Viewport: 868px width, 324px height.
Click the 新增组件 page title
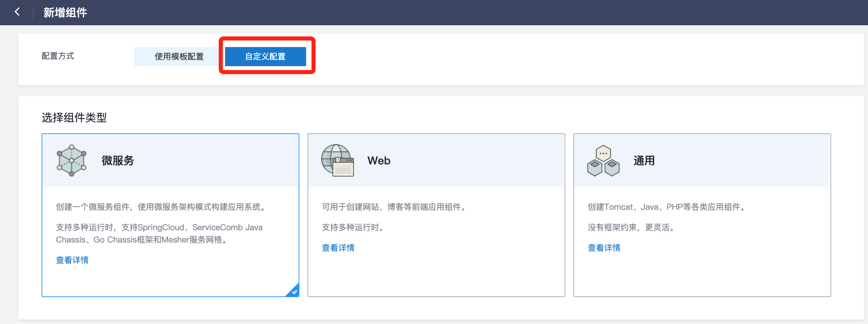click(x=65, y=13)
